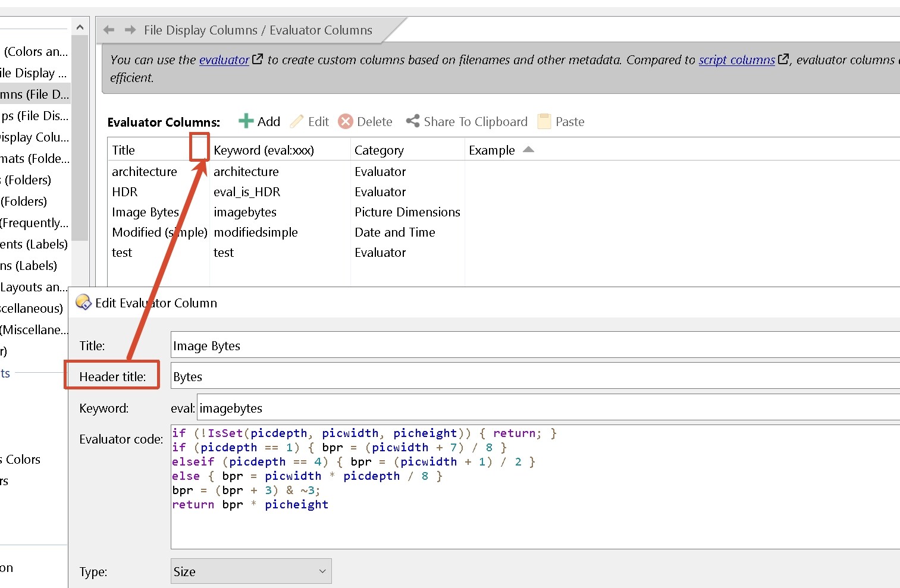The width and height of the screenshot is (900, 588).
Task: Open the Type dropdown showing Size
Action: (250, 571)
